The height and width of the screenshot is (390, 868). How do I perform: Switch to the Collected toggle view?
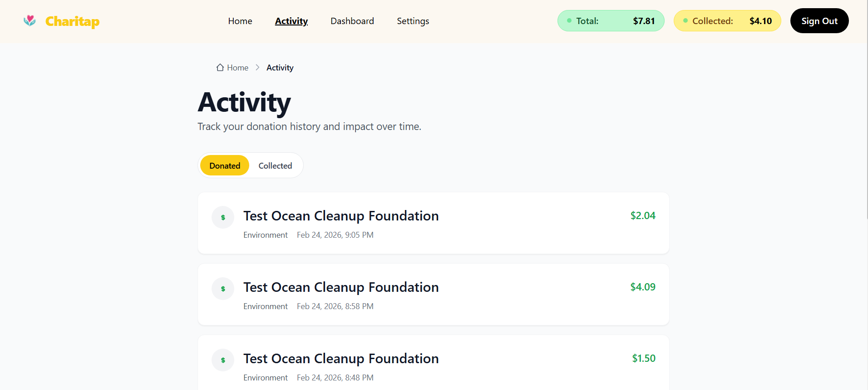[x=275, y=165]
